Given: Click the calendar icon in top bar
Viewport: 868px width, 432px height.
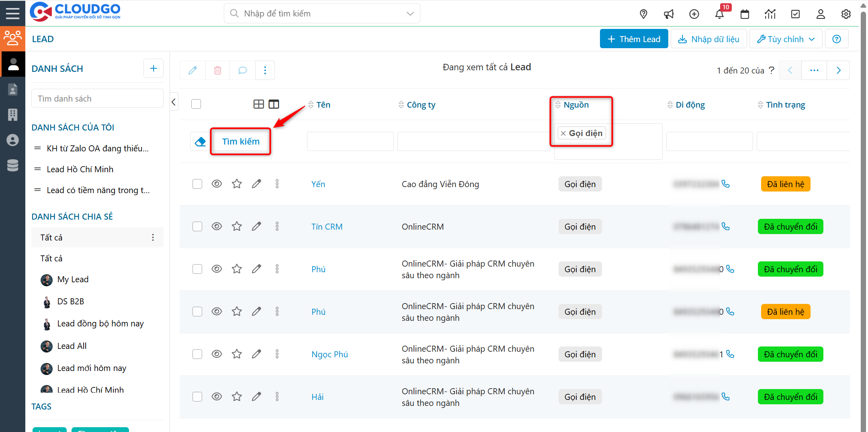Looking at the screenshot, I should [745, 14].
